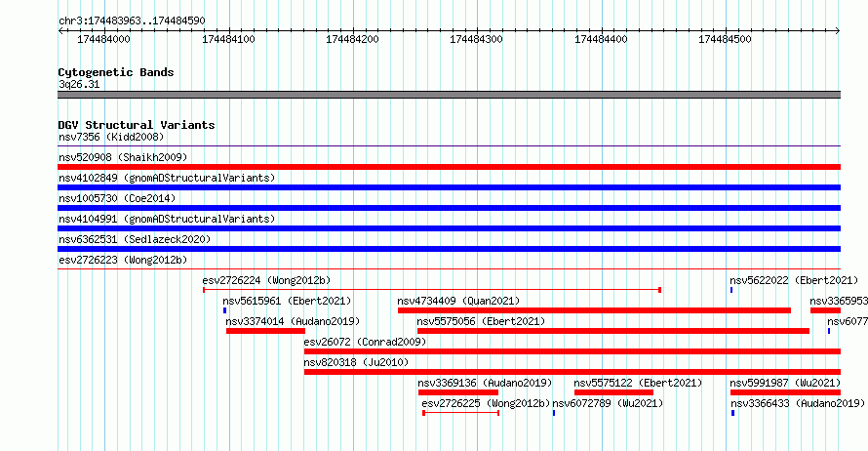Click the thin red span under esv2726225

[461, 413]
